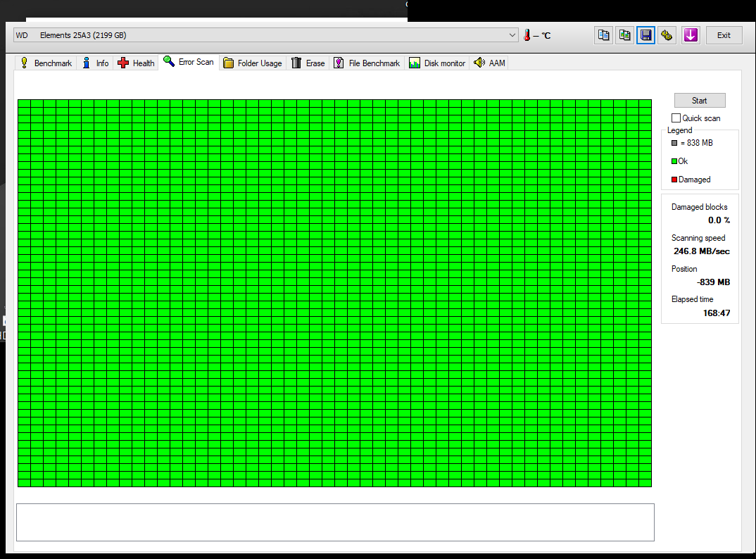Select the Folder Usage tab
Viewport: 756px width, 559px height.
[x=252, y=63]
